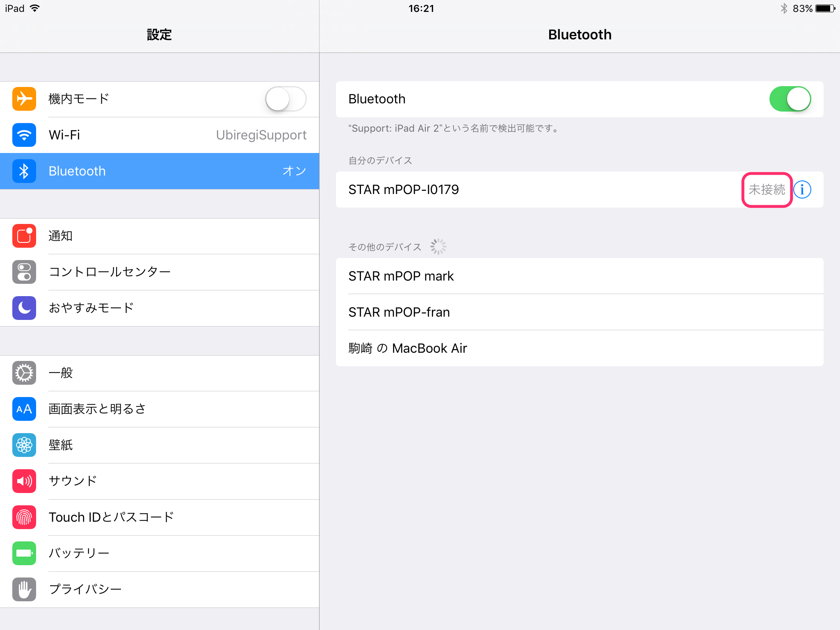Tap the 壁紙 flower icon
Screen dimensions: 840x630
coord(24,445)
